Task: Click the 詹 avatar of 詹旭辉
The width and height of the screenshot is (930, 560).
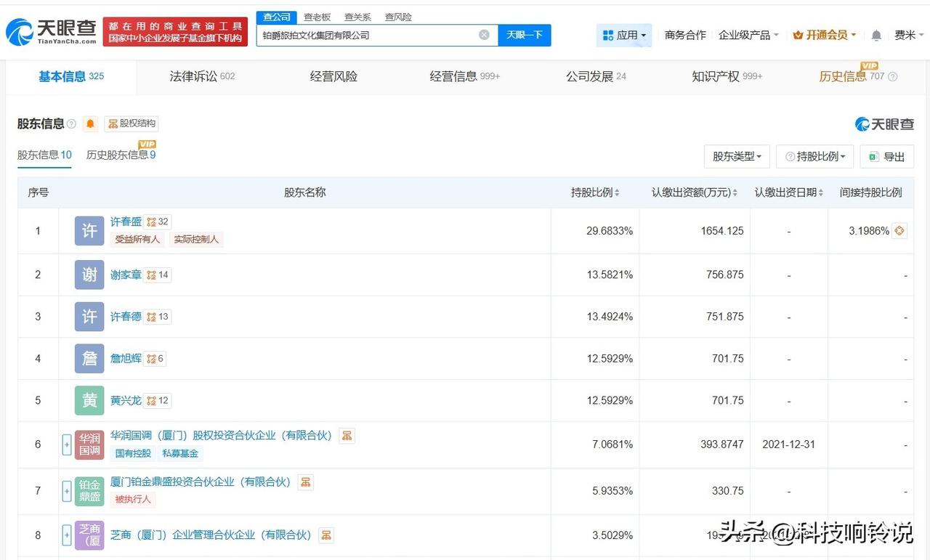Action: [89, 359]
